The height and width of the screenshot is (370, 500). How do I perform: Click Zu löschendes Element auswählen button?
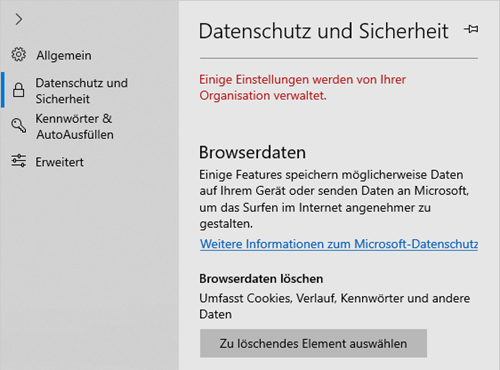tap(313, 343)
